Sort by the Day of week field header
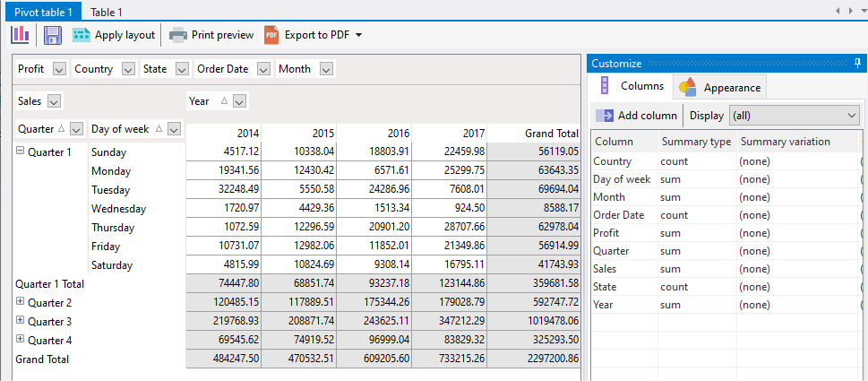Viewport: 868px width, 381px height. point(119,129)
